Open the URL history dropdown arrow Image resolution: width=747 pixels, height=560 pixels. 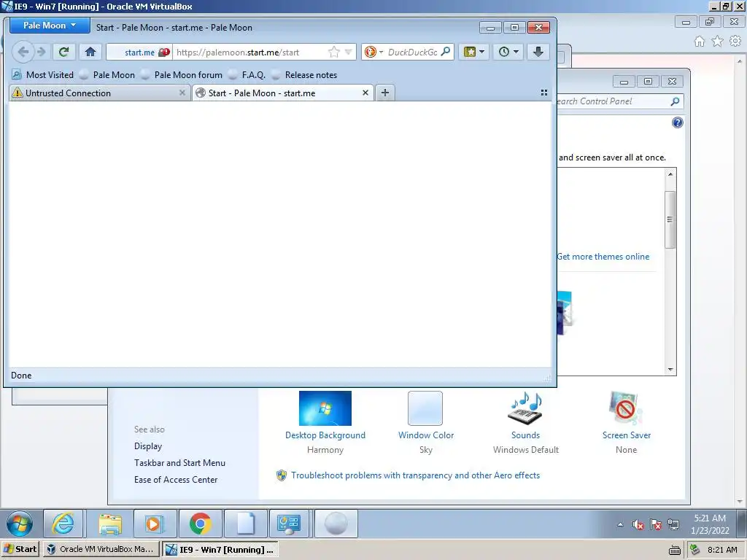348,52
